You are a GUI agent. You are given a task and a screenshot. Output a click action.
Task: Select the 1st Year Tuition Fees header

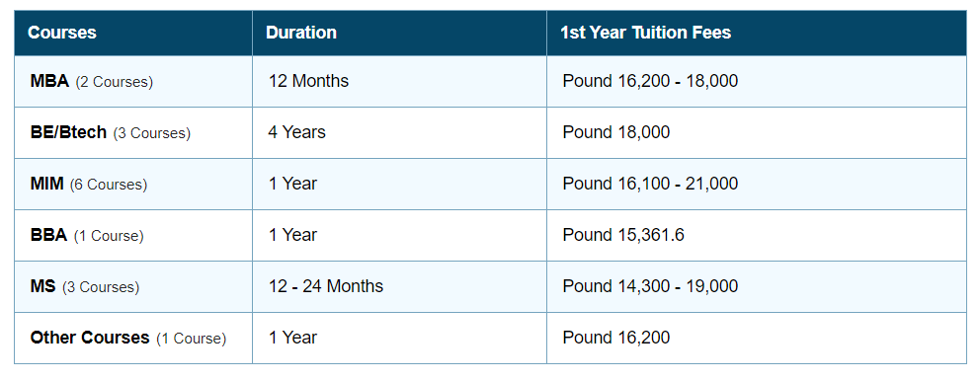click(646, 33)
